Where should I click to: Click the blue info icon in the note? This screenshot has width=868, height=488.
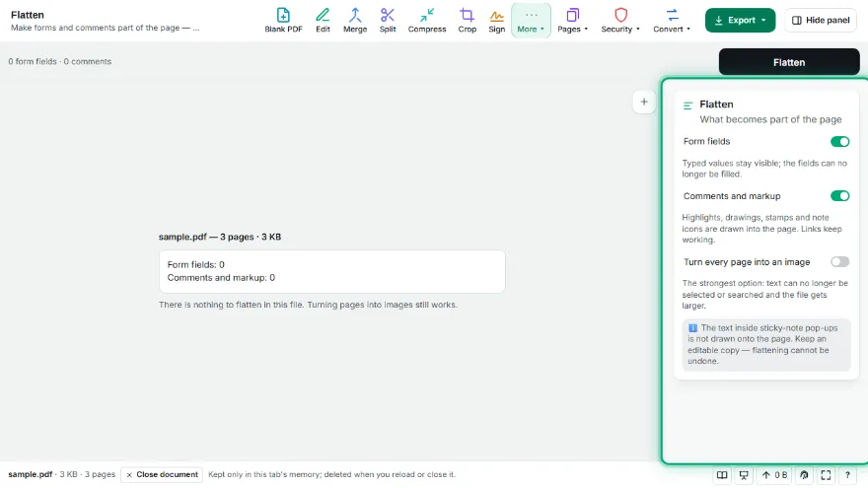tap(692, 328)
